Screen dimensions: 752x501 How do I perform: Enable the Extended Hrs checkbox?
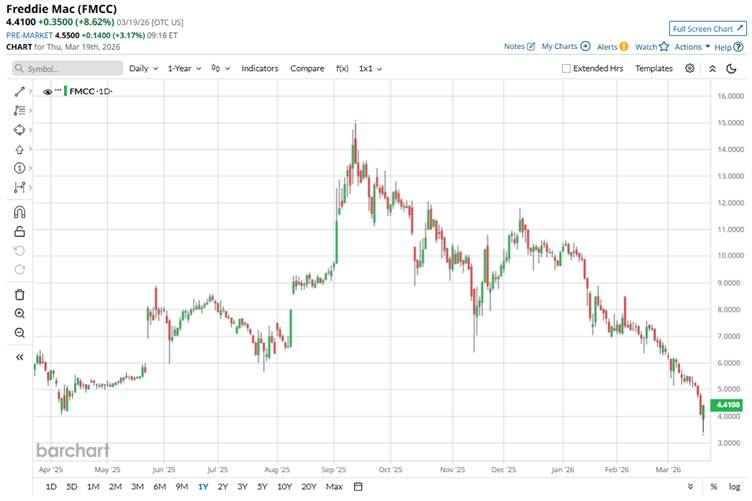click(567, 68)
